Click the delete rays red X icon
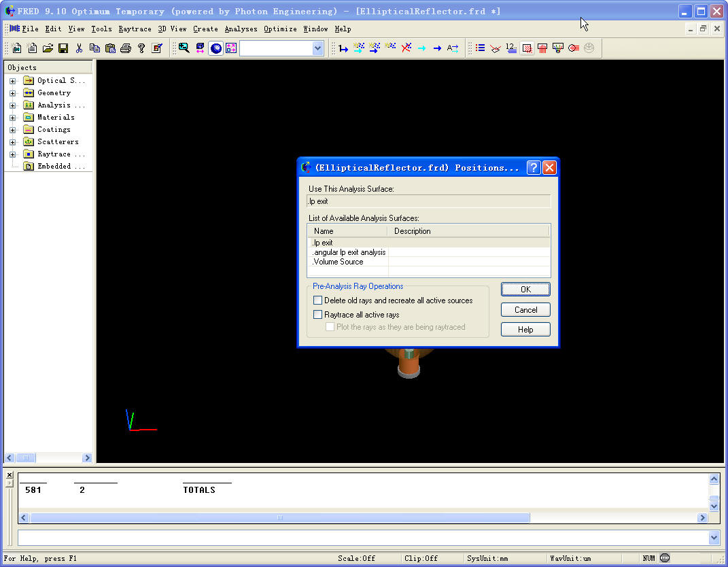 [x=406, y=48]
